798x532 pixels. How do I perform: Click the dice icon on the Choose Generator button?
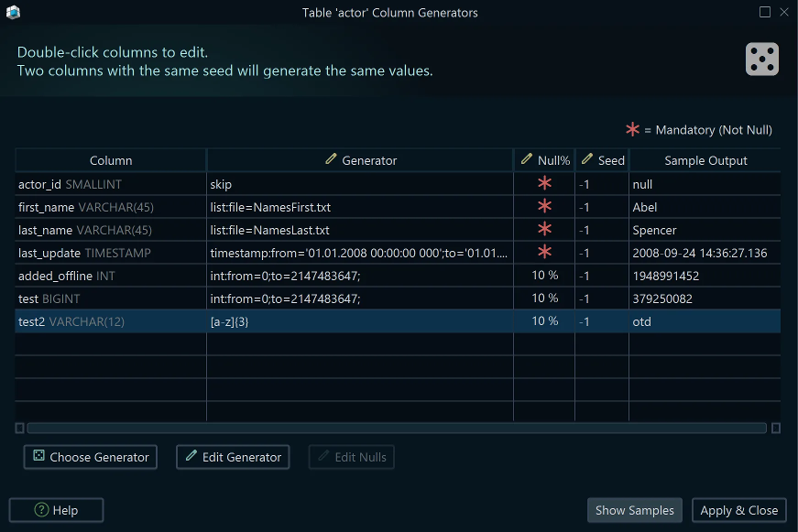click(x=38, y=457)
